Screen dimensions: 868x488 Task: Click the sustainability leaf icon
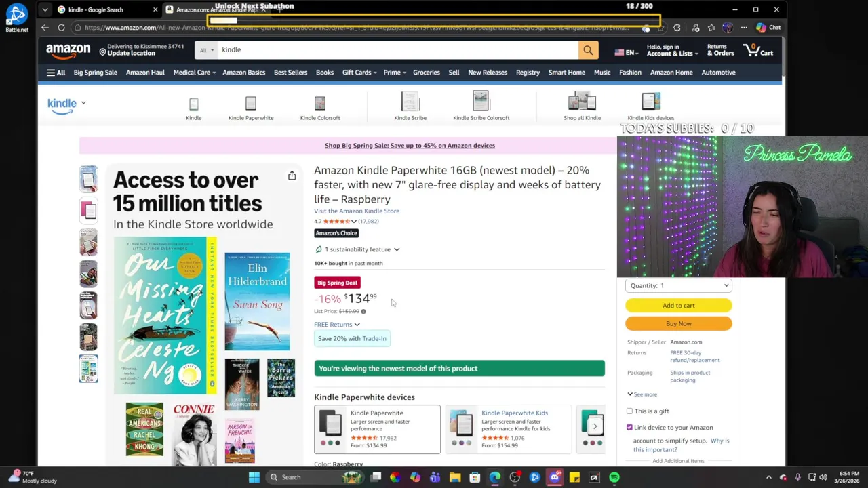[x=319, y=249]
